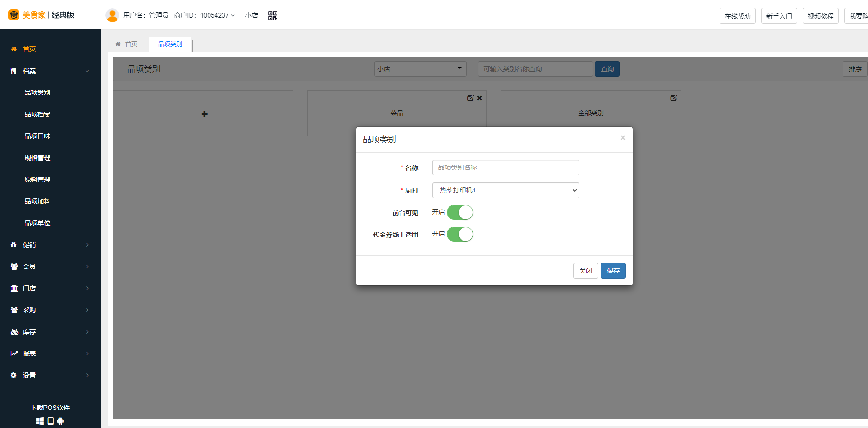The height and width of the screenshot is (428, 868).
Task: Click the fork-knife 档案 sidebar icon
Action: 13,71
